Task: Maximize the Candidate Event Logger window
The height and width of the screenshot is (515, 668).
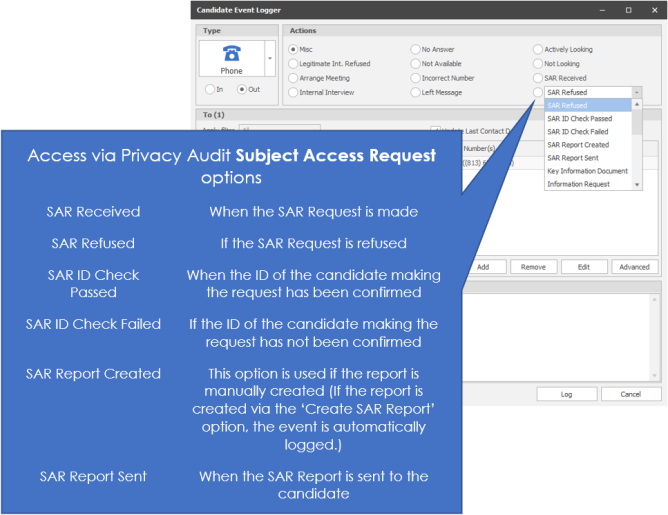Action: tap(627, 9)
